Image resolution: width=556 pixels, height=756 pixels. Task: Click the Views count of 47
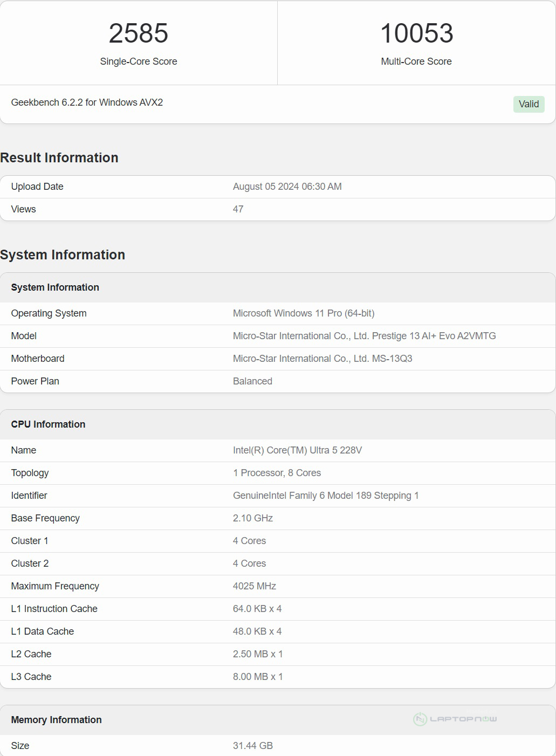click(x=238, y=209)
